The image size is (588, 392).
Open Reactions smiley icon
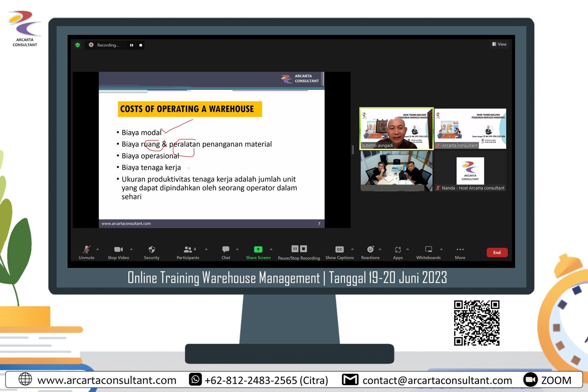(370, 250)
